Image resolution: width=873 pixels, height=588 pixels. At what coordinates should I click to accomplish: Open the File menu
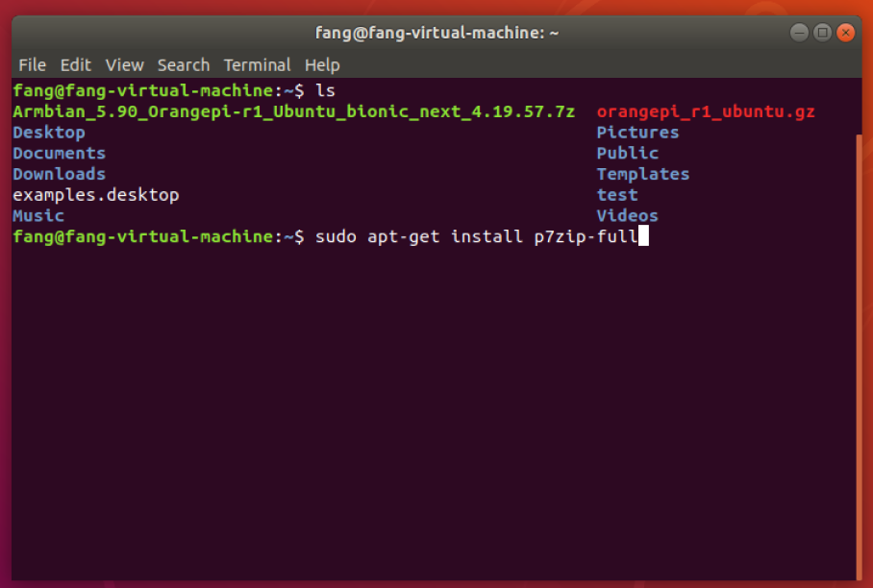click(x=33, y=65)
